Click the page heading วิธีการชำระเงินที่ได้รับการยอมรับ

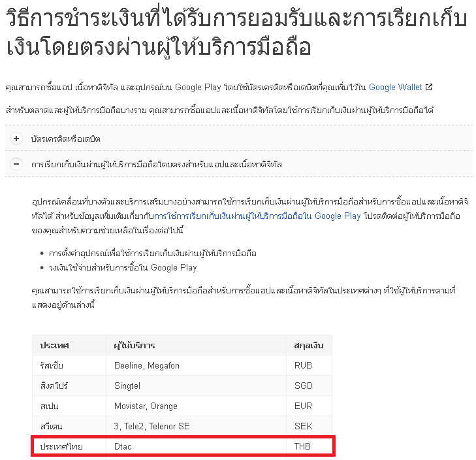click(x=236, y=32)
